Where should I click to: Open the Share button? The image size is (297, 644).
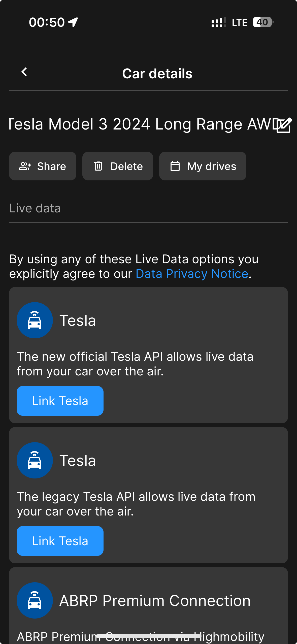point(43,166)
